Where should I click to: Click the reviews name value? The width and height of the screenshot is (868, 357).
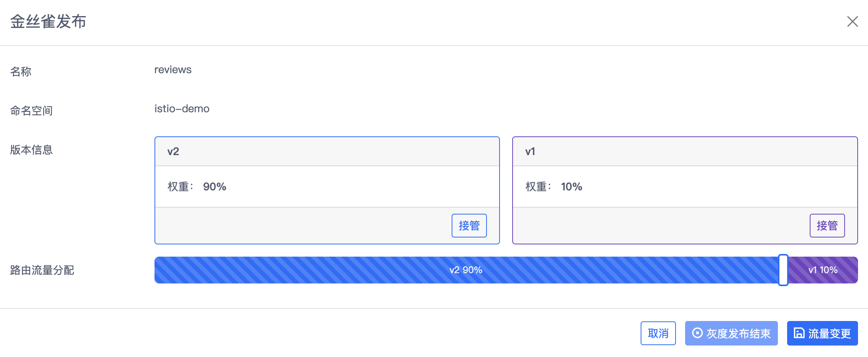point(173,70)
